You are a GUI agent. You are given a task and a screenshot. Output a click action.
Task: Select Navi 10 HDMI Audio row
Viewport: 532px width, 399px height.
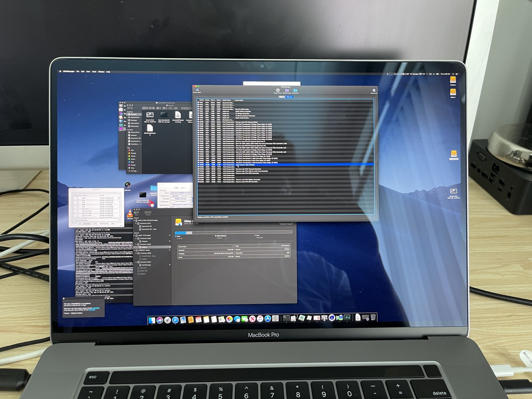pyautogui.click(x=285, y=109)
